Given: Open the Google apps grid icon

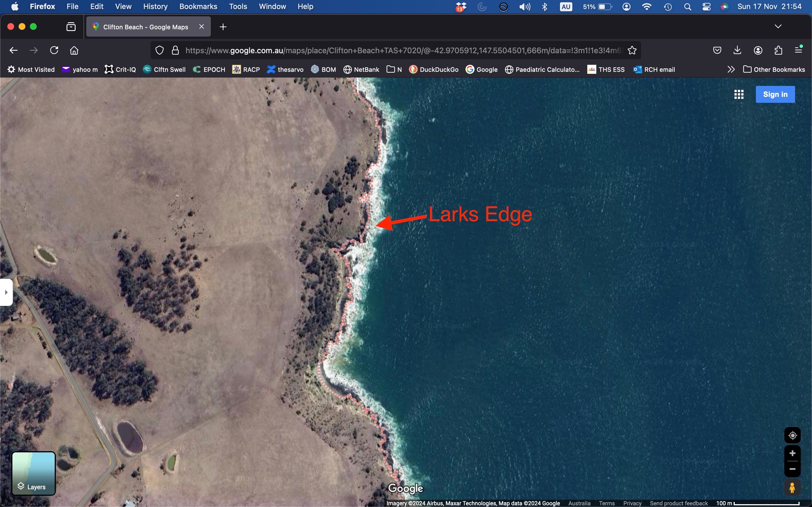Looking at the screenshot, I should 739,95.
